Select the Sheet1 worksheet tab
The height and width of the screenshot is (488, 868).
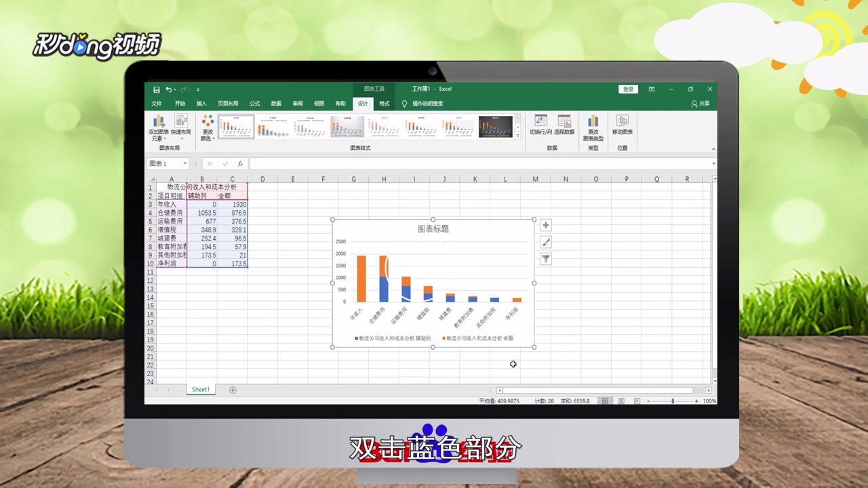coord(200,389)
